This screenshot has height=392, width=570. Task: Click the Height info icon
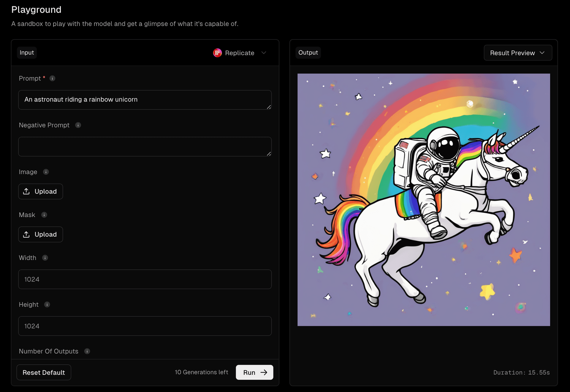click(x=47, y=304)
